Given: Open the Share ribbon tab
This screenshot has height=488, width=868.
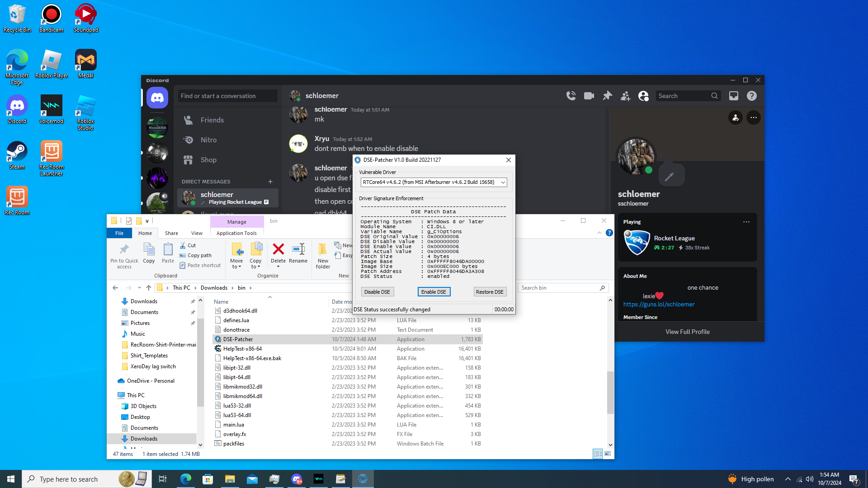Looking at the screenshot, I should coord(171,233).
